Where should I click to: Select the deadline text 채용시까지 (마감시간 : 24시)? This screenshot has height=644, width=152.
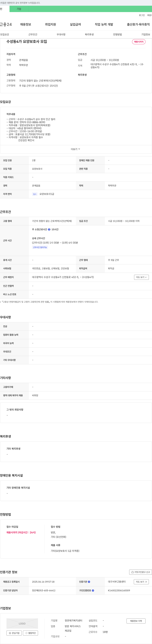click(x=21, y=532)
